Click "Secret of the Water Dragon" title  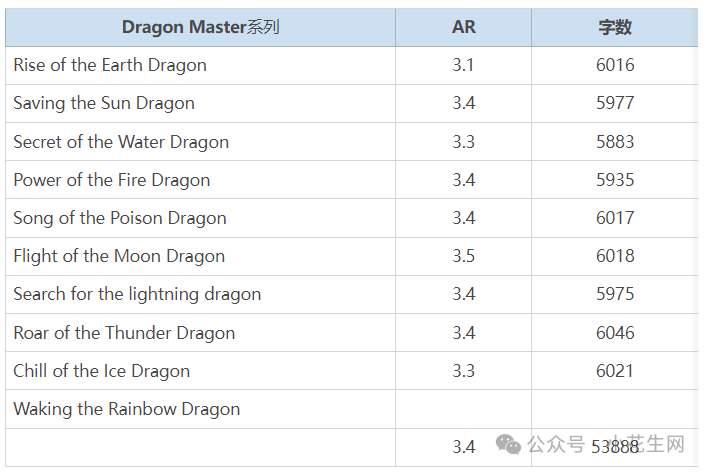pyautogui.click(x=121, y=142)
